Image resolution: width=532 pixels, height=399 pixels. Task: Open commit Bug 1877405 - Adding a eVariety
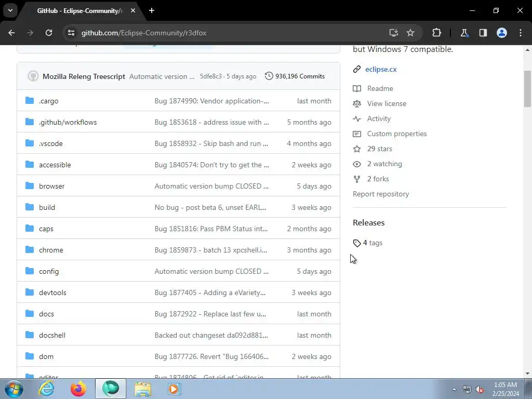[x=210, y=293]
